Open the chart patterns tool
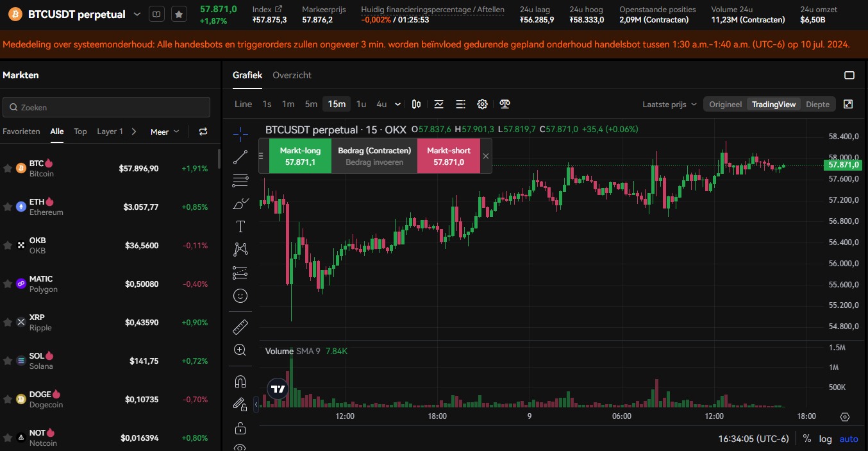This screenshot has height=451, width=868. tap(240, 249)
